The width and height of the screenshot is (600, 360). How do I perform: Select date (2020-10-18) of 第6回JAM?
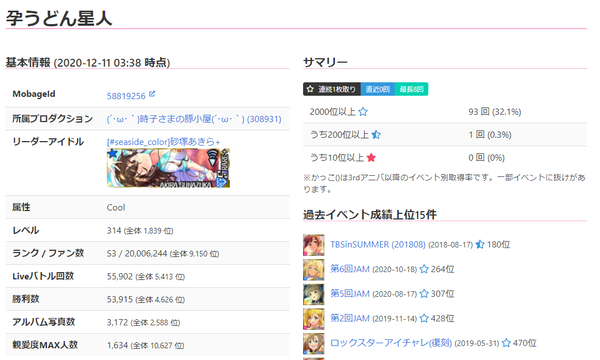point(395,269)
